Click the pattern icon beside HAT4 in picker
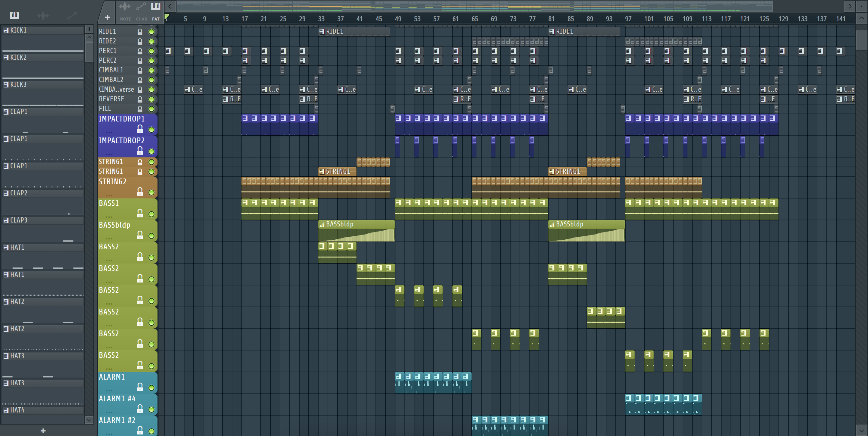This screenshot has height=436, width=868. click(x=6, y=410)
